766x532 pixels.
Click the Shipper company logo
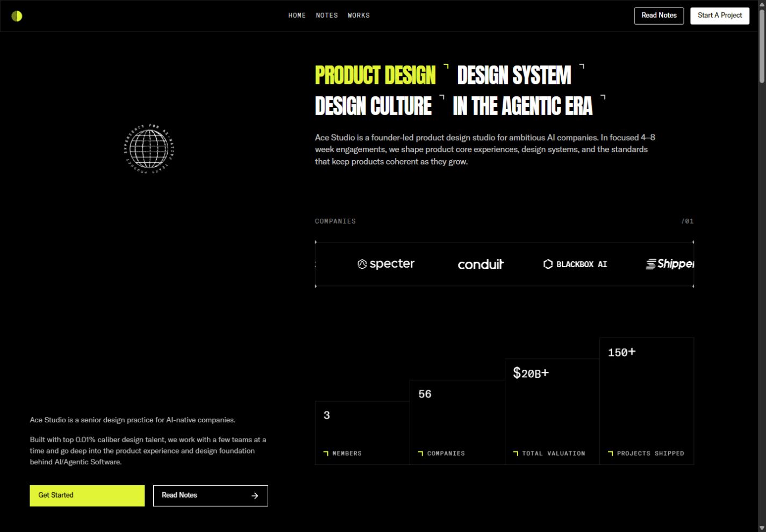(x=670, y=264)
